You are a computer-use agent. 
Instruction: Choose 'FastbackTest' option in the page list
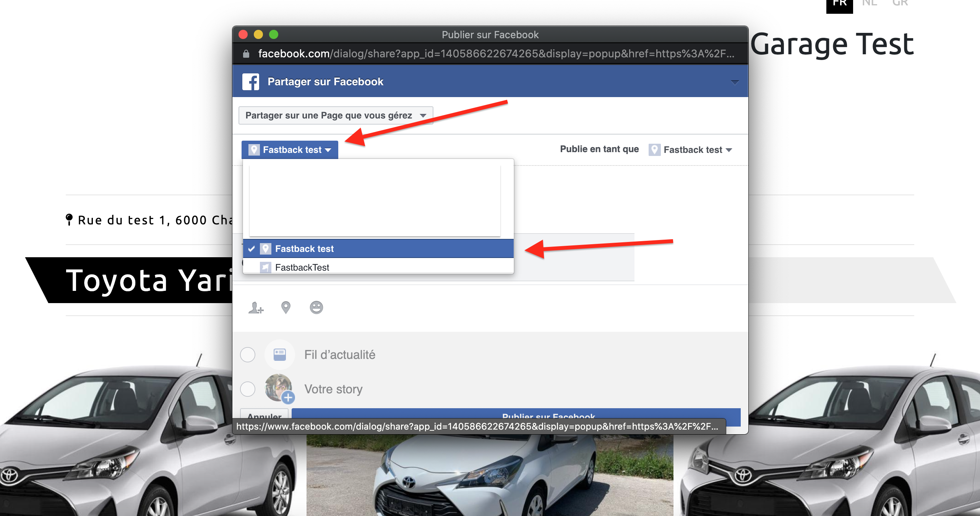click(x=378, y=266)
